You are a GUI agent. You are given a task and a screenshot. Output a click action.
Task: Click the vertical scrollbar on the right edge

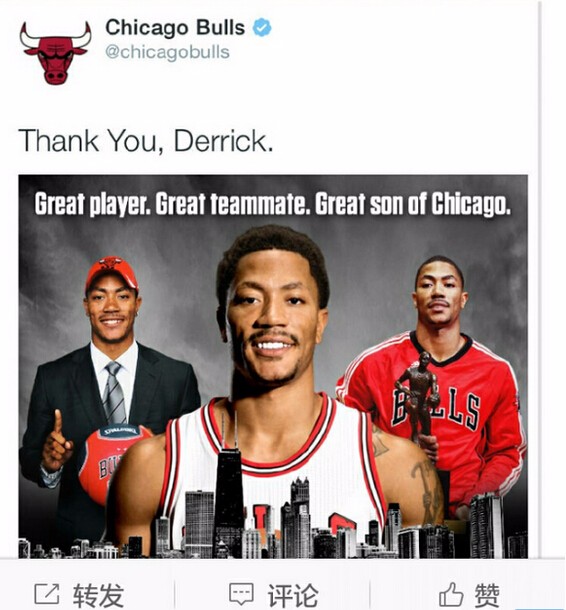540,280
